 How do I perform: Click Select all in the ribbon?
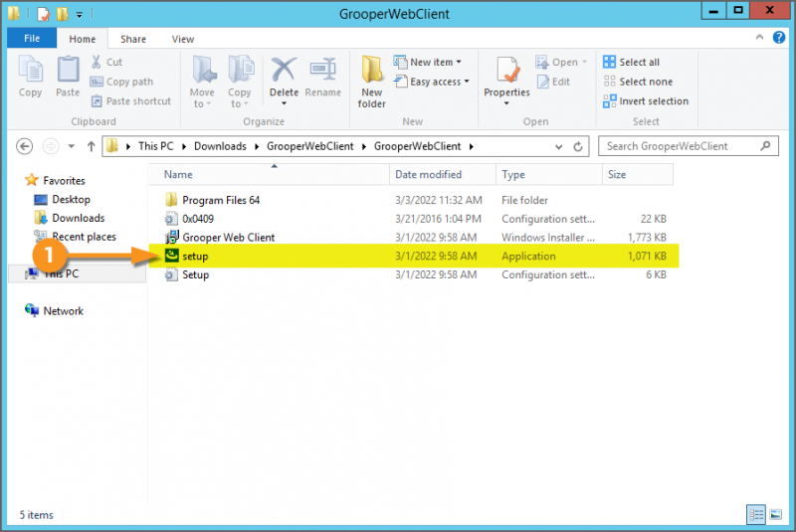pos(631,62)
